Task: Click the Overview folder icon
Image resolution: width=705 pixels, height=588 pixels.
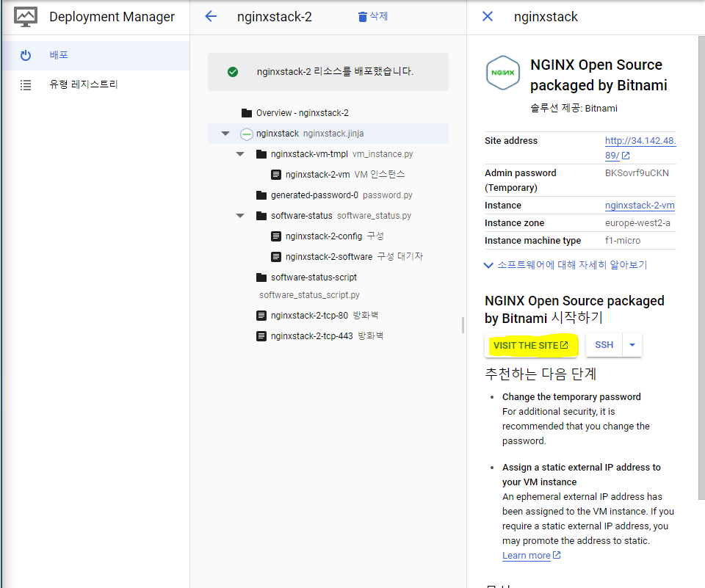Action: (x=247, y=113)
